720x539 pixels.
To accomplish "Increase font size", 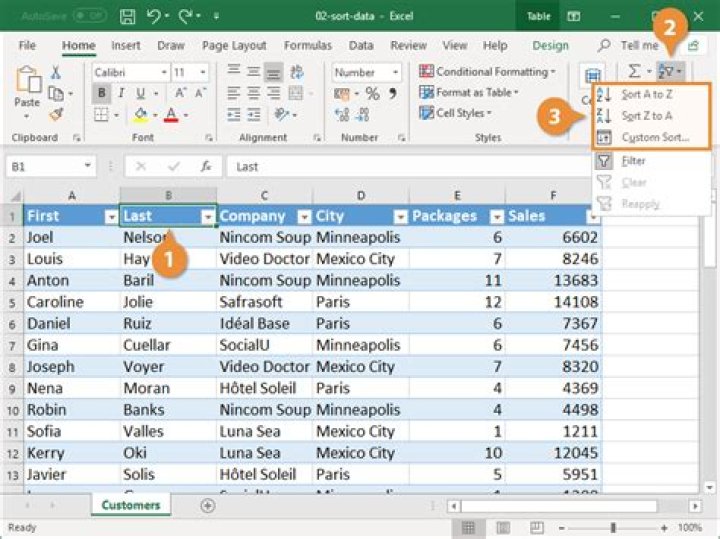I will tap(180, 94).
